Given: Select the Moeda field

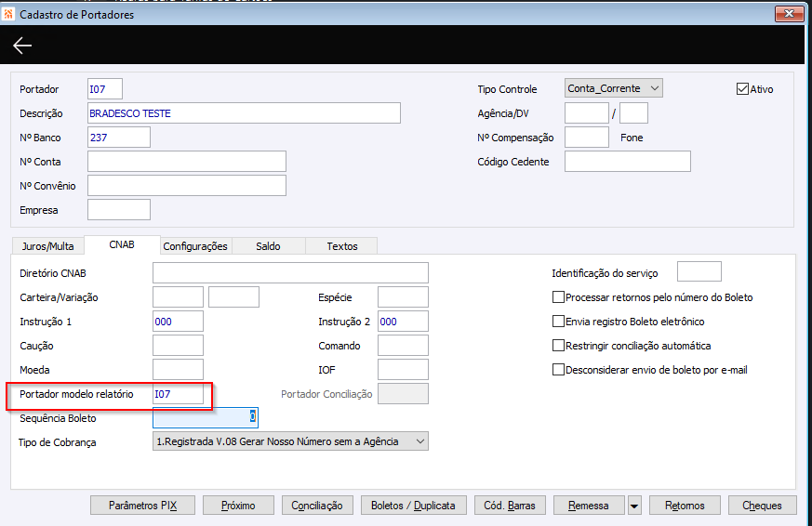Looking at the screenshot, I should coord(179,370).
